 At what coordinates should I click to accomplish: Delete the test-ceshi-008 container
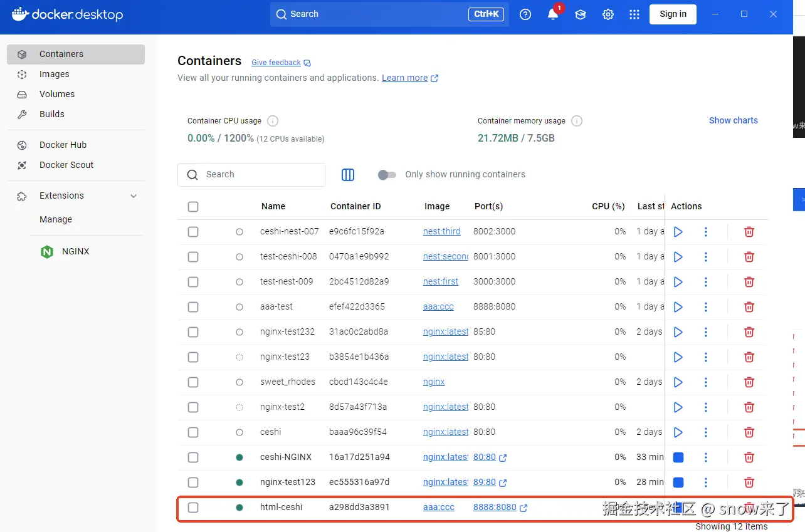[x=749, y=257]
